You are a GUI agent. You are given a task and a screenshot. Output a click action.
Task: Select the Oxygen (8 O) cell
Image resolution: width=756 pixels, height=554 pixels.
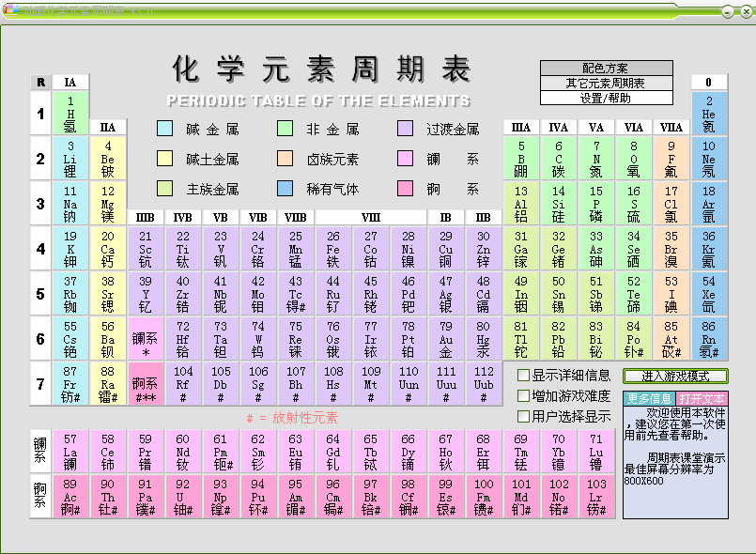634,159
